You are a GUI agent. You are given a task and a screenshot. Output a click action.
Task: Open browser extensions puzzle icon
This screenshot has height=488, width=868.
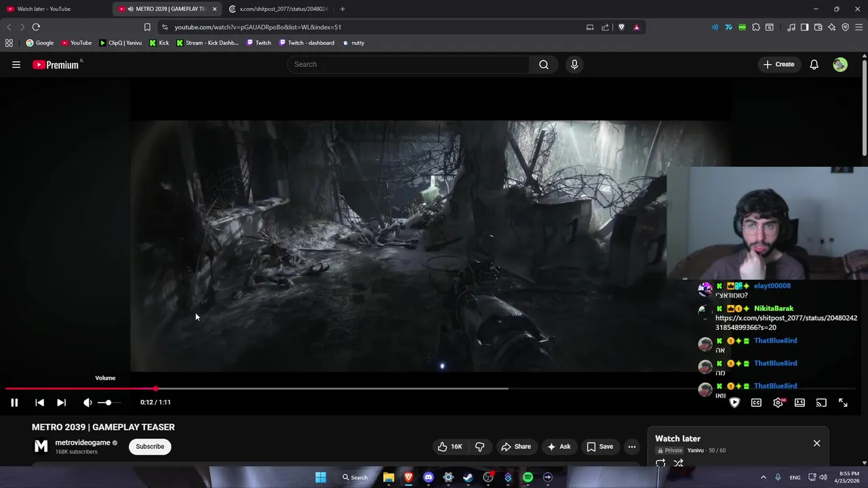pos(755,27)
